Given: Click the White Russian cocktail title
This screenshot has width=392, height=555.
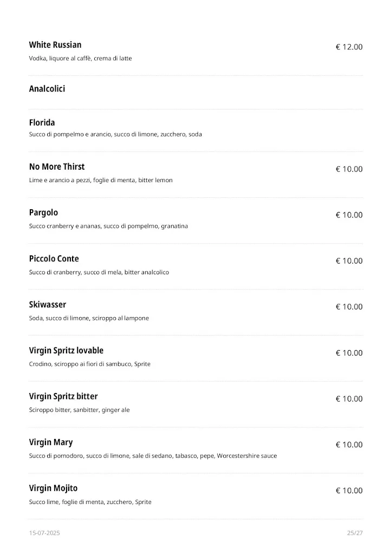Looking at the screenshot, I should 55,45.
